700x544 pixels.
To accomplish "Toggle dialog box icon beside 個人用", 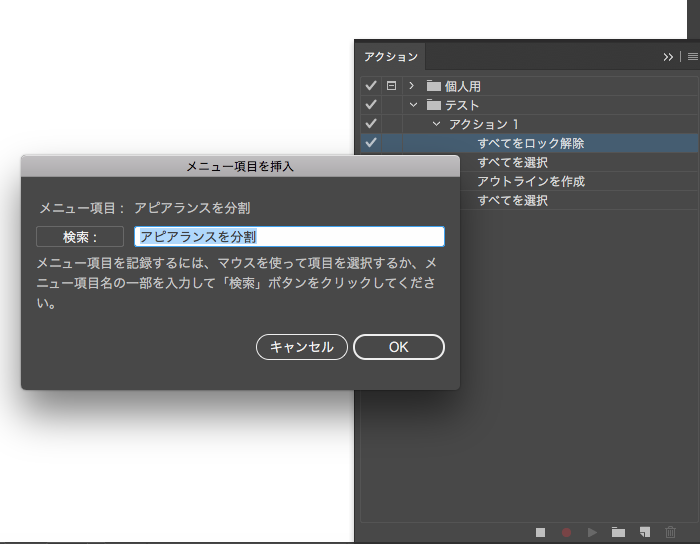I will (x=391, y=86).
